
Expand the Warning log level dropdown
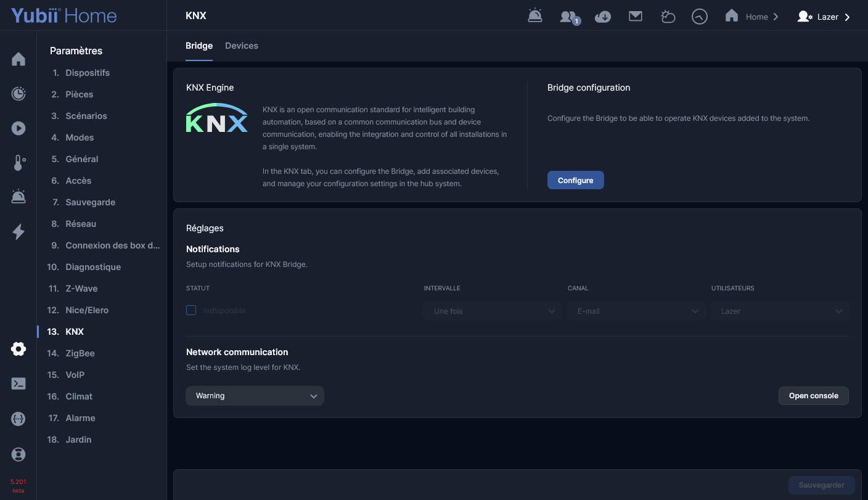[255, 396]
